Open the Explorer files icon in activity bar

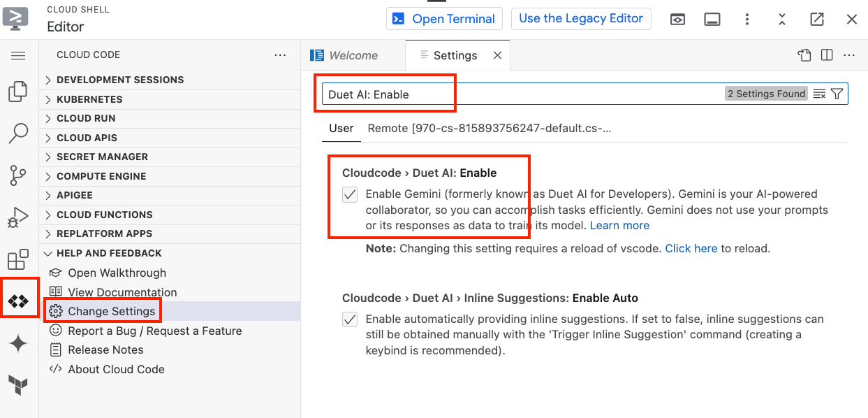point(18,92)
